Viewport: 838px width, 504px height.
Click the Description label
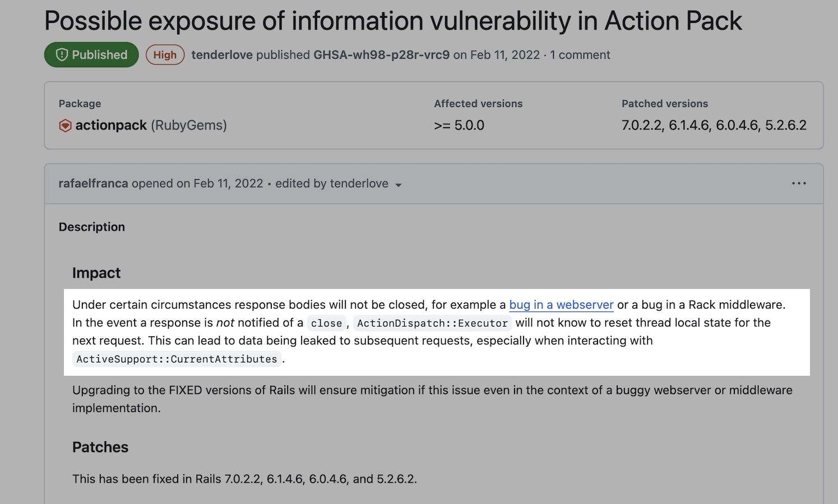92,227
